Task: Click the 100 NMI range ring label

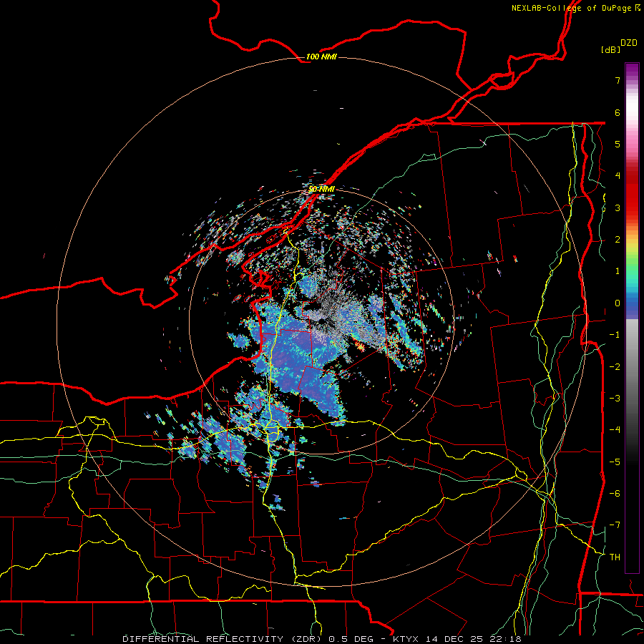Action: [321, 57]
